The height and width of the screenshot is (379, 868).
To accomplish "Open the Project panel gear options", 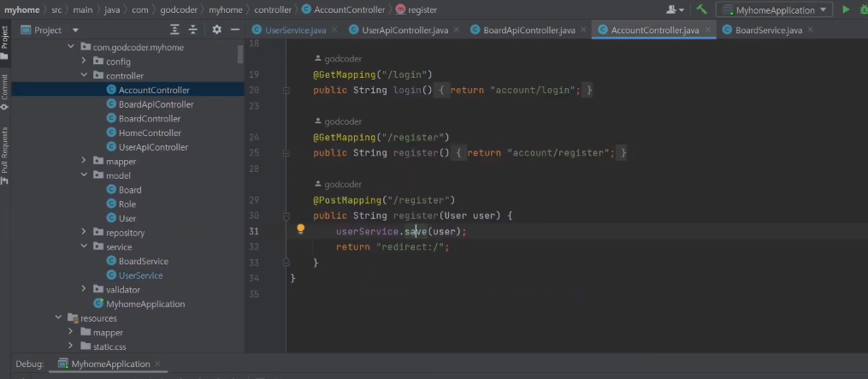I will tap(216, 30).
